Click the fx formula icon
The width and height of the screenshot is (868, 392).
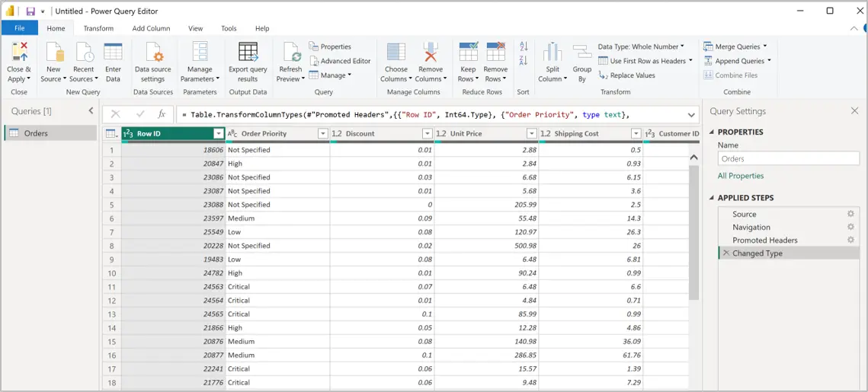tap(162, 114)
